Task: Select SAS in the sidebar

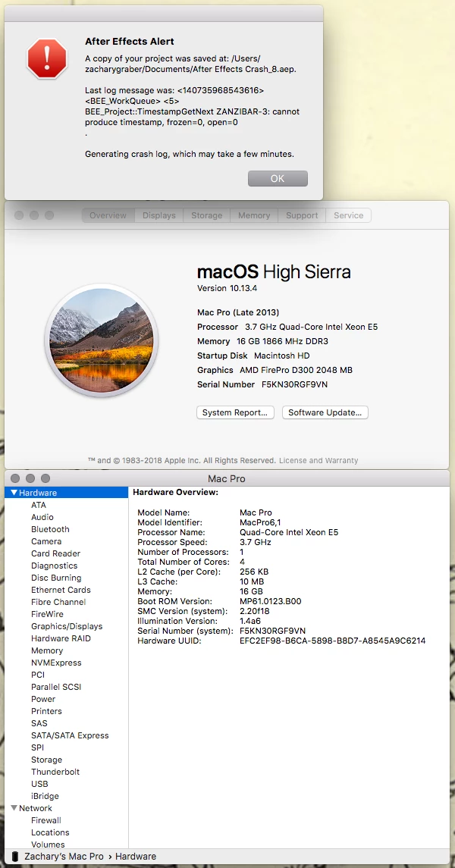Action: 39,723
